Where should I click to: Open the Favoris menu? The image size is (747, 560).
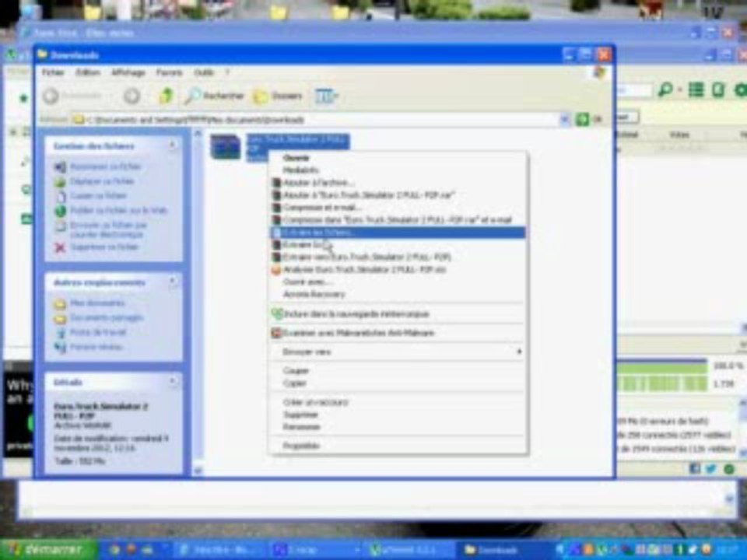click(170, 72)
